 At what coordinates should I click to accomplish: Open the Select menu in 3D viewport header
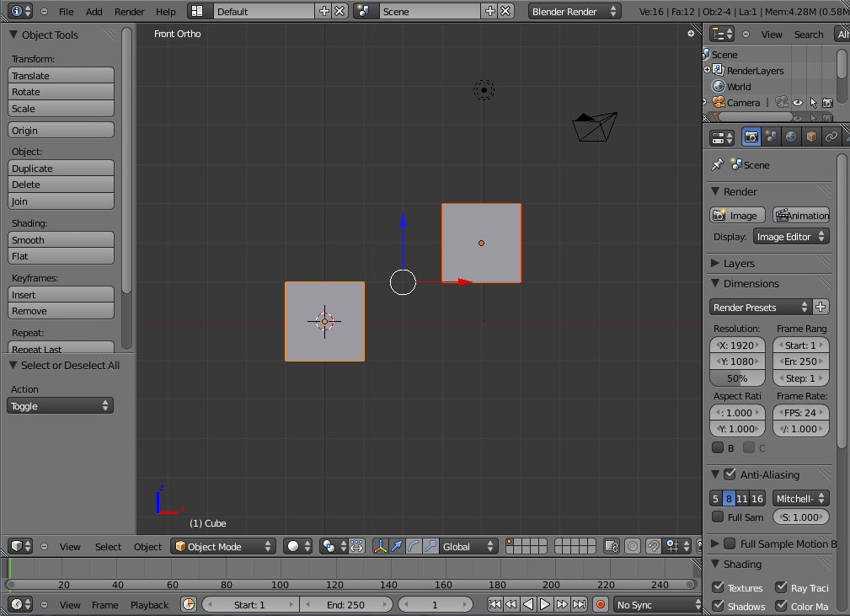click(x=108, y=547)
